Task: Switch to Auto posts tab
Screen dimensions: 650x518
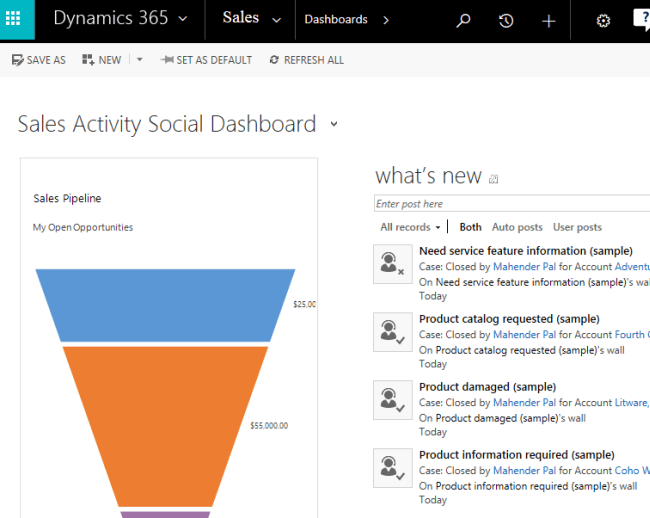Action: point(517,227)
